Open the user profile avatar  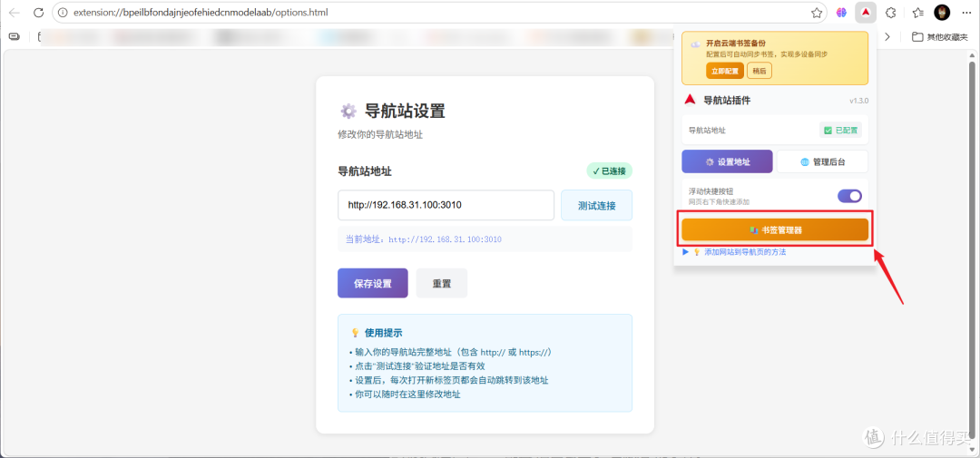click(942, 12)
